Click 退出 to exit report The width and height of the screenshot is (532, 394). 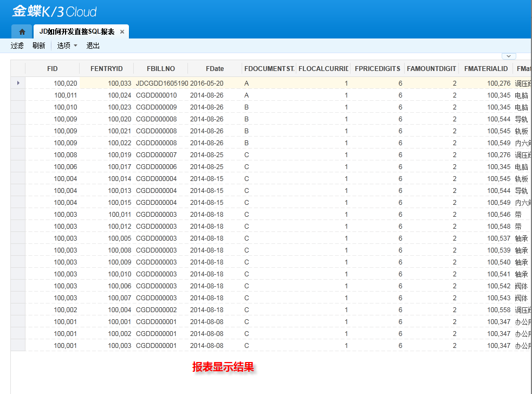[x=93, y=46]
